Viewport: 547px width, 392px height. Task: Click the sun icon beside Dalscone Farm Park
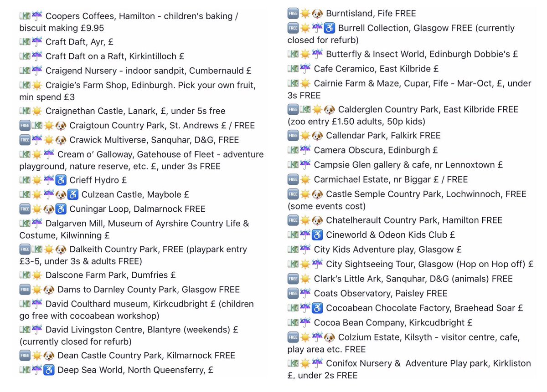pyautogui.click(x=37, y=275)
